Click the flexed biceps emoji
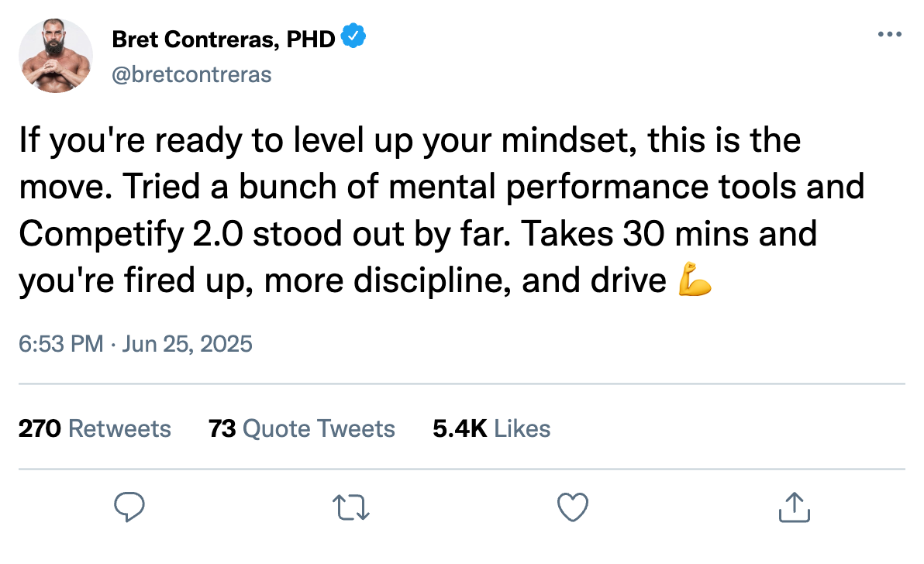The width and height of the screenshot is (924, 564). click(x=695, y=280)
